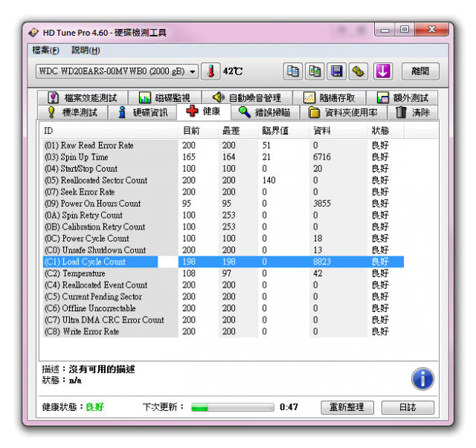The width and height of the screenshot is (476, 448).
Task: Switch to the 標準測試 tab
Action: click(x=73, y=112)
